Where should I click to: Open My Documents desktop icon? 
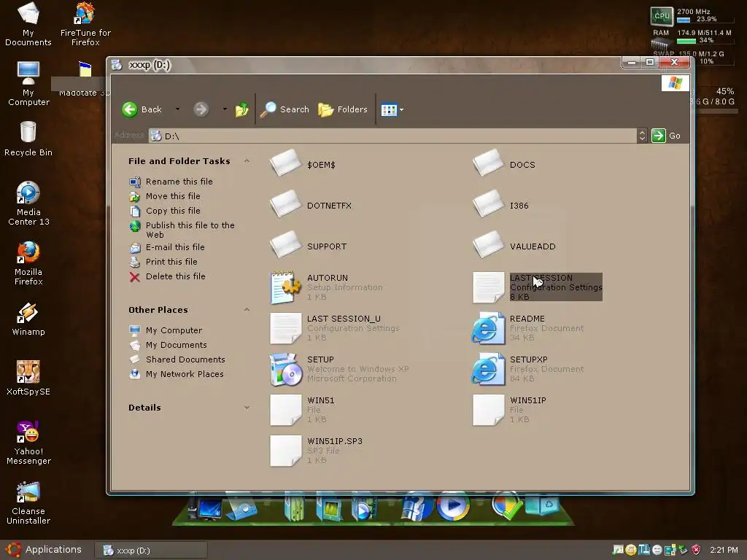click(x=28, y=24)
